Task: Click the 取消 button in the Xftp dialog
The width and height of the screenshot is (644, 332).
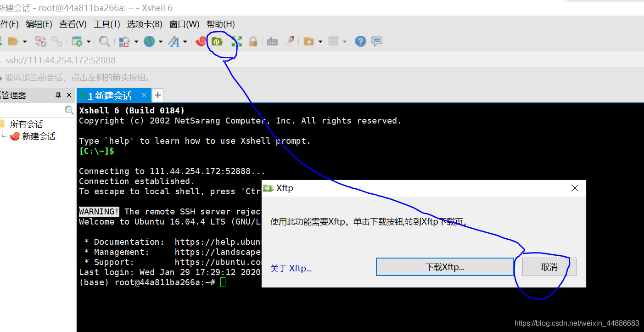Action: pyautogui.click(x=549, y=267)
